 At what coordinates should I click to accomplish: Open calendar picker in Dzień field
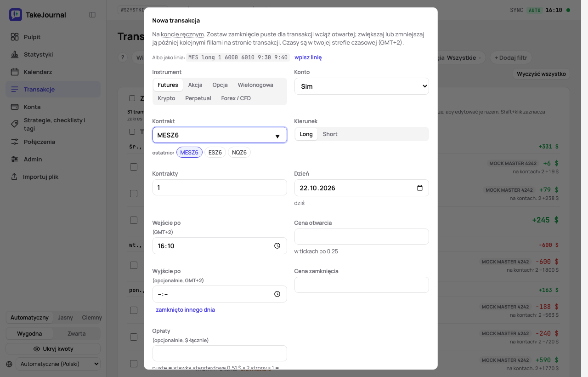click(x=419, y=188)
